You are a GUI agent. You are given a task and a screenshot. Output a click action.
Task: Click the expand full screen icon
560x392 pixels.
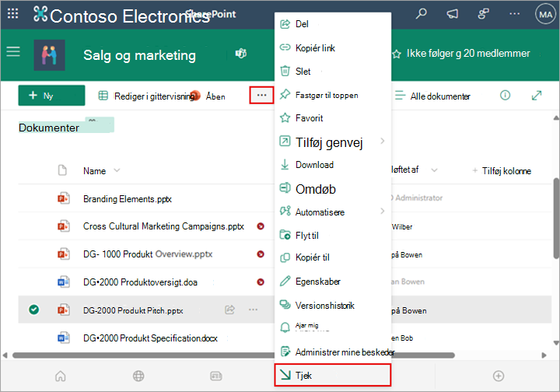[x=537, y=96]
